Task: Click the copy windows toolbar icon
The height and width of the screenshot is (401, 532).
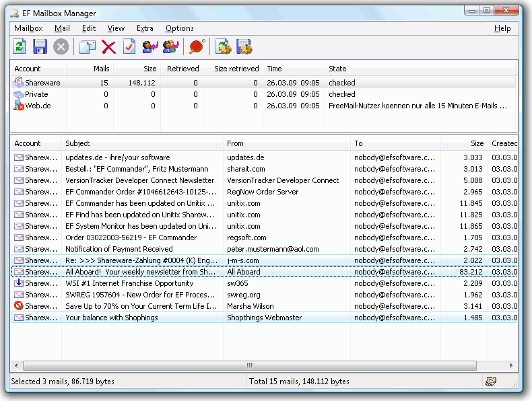Action: 87,46
